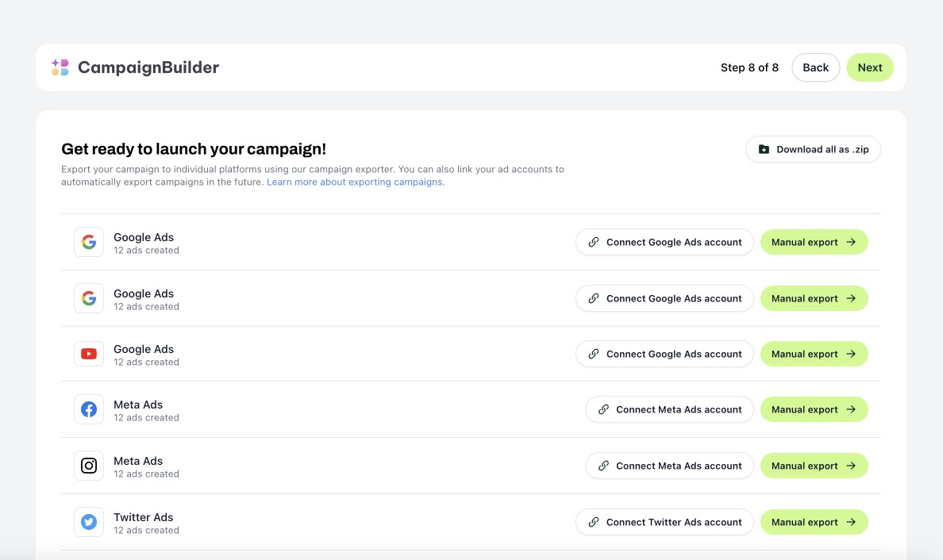The height and width of the screenshot is (560, 943).
Task: Download all campaigns as .zip
Action: tap(813, 149)
